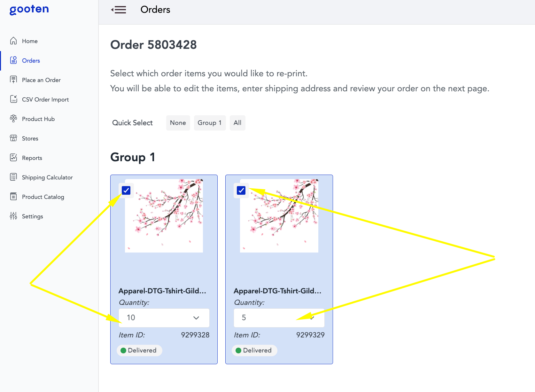The height and width of the screenshot is (392, 535).
Task: Click the gooten logo
Action: [x=29, y=10]
